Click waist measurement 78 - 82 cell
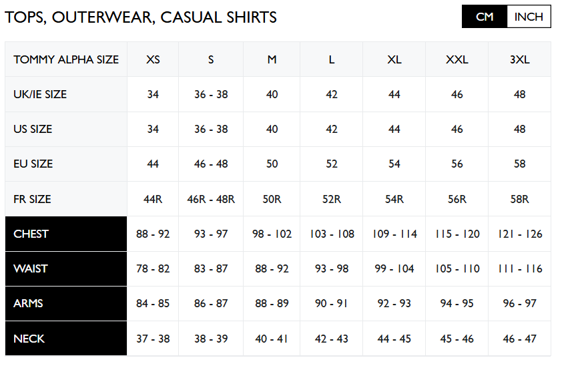Image resolution: width=588 pixels, height=368 pixels. coord(153,268)
